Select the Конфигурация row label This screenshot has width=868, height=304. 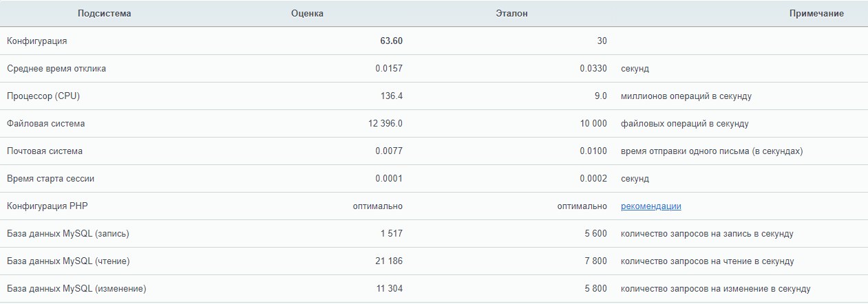click(37, 41)
